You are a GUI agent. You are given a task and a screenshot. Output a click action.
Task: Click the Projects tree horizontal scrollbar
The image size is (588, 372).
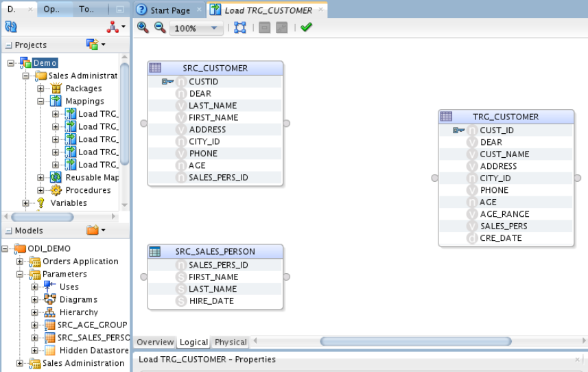[42, 217]
